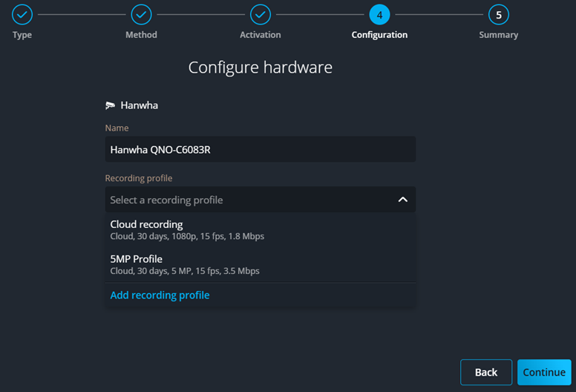Click the Hanwha camera icon
This screenshot has width=576, height=392.
point(111,105)
